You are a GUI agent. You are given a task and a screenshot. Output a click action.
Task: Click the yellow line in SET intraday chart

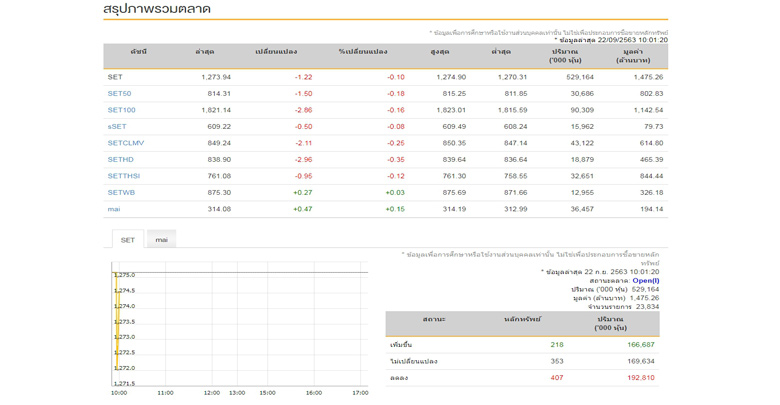click(x=117, y=330)
